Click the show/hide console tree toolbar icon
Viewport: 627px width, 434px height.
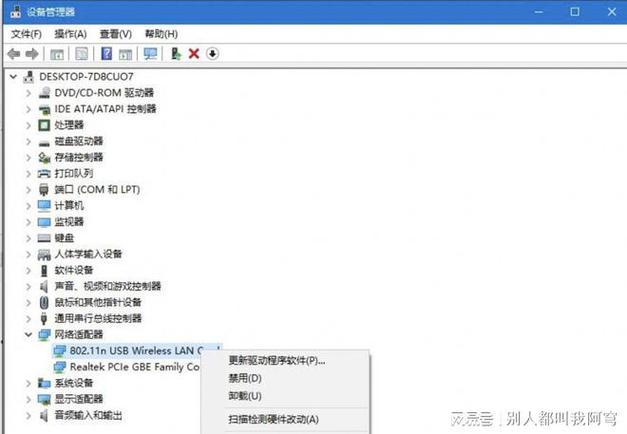(x=57, y=54)
